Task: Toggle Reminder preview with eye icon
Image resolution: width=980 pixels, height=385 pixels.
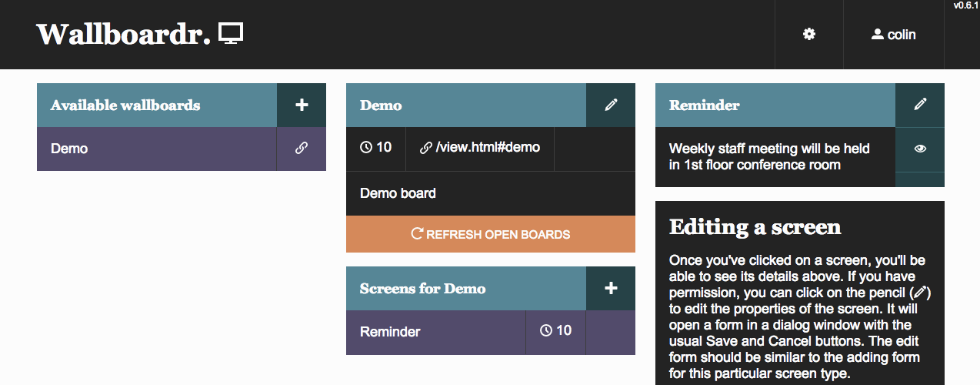Action: point(920,149)
